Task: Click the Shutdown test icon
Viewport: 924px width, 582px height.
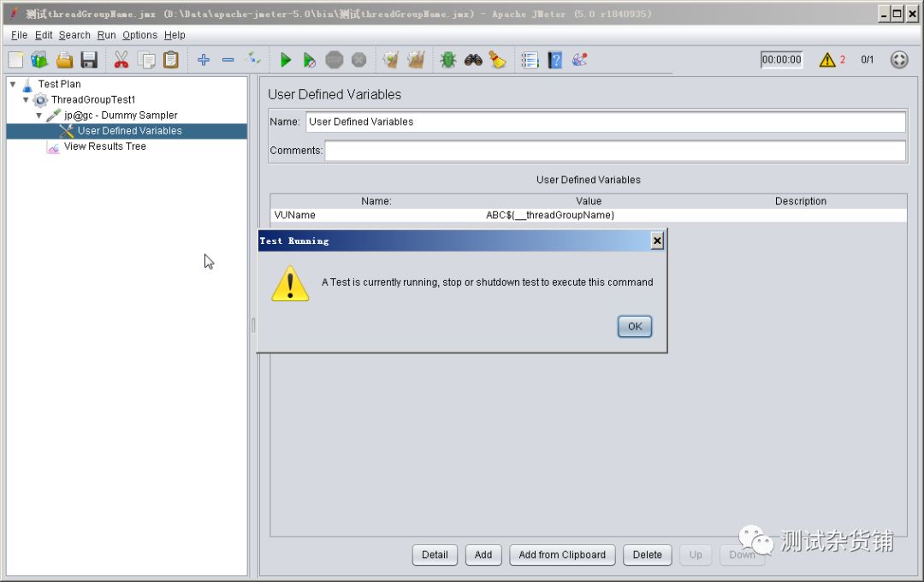Action: 358,60
